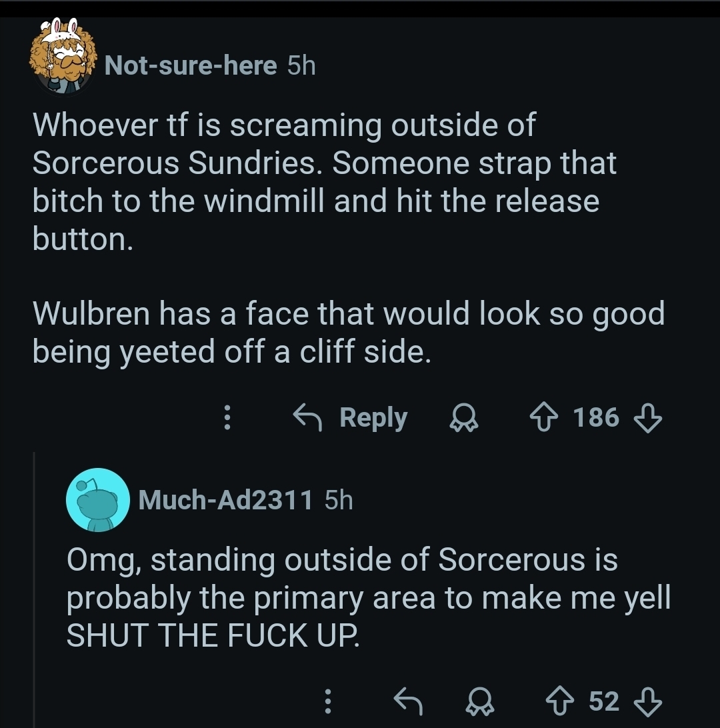
Task: Tap the reply arrow on Much-Ad2311's comment
Action: 408,701
